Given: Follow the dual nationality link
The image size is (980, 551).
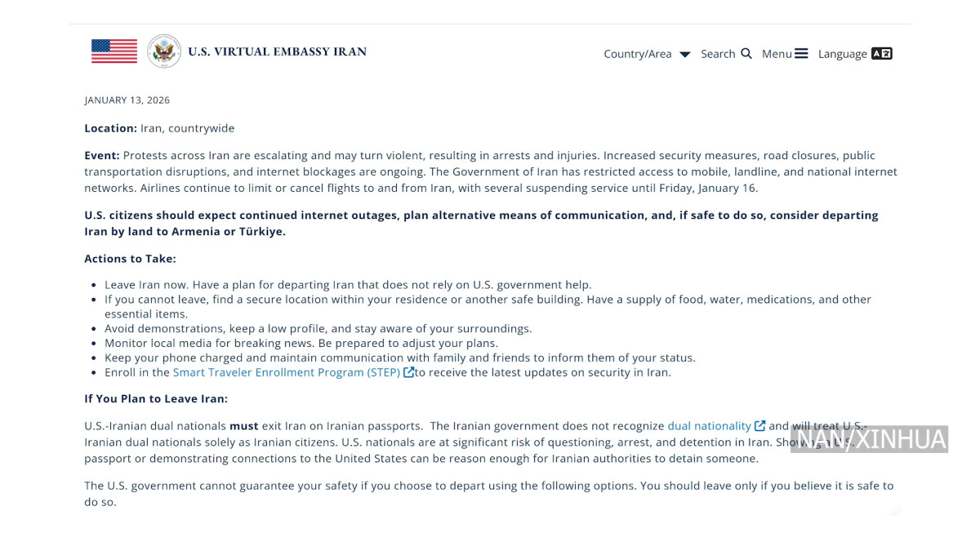Looking at the screenshot, I should [709, 426].
